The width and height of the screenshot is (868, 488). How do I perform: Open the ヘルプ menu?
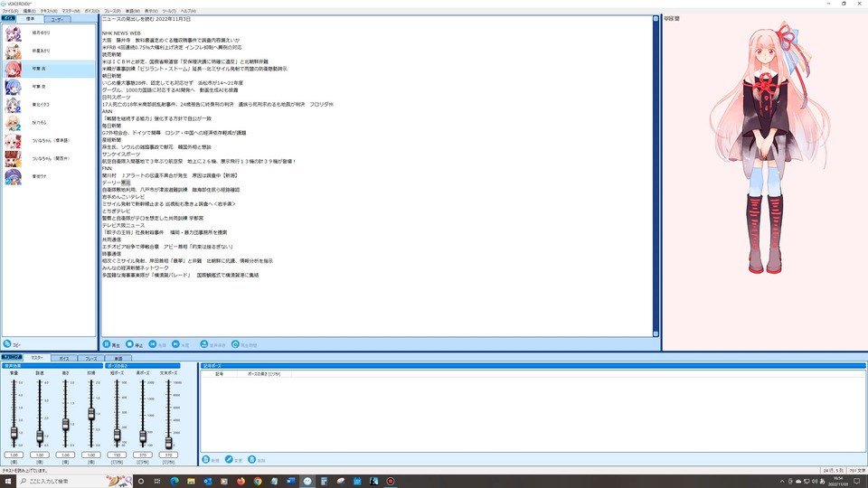coord(188,11)
